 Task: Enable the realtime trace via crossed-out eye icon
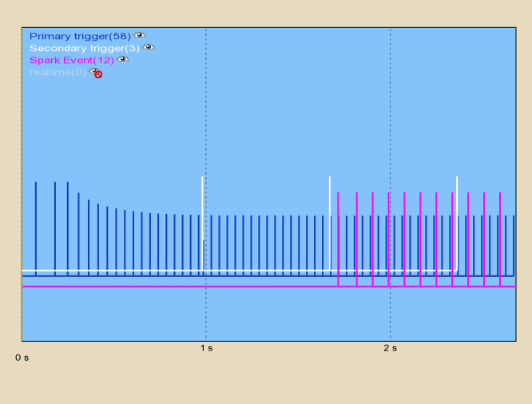click(x=95, y=73)
